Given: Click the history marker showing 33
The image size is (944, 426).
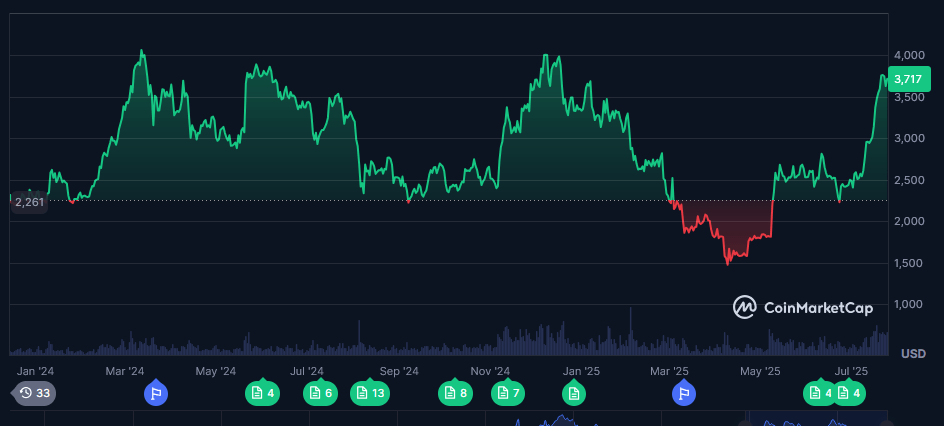Looking at the screenshot, I should pyautogui.click(x=34, y=393).
